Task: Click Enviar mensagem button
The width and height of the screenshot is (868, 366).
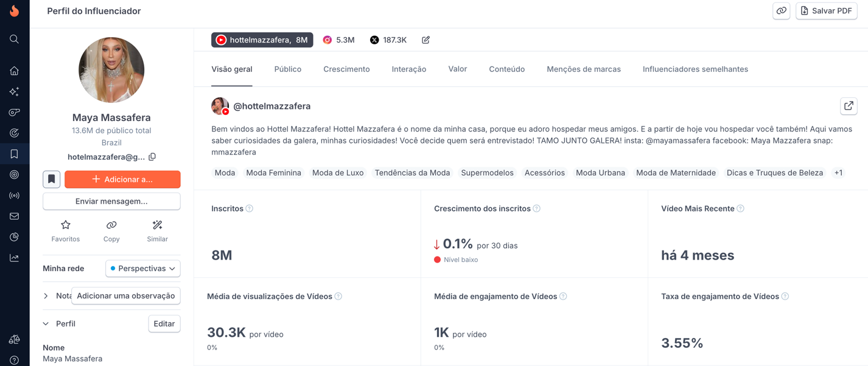Action: click(x=111, y=201)
